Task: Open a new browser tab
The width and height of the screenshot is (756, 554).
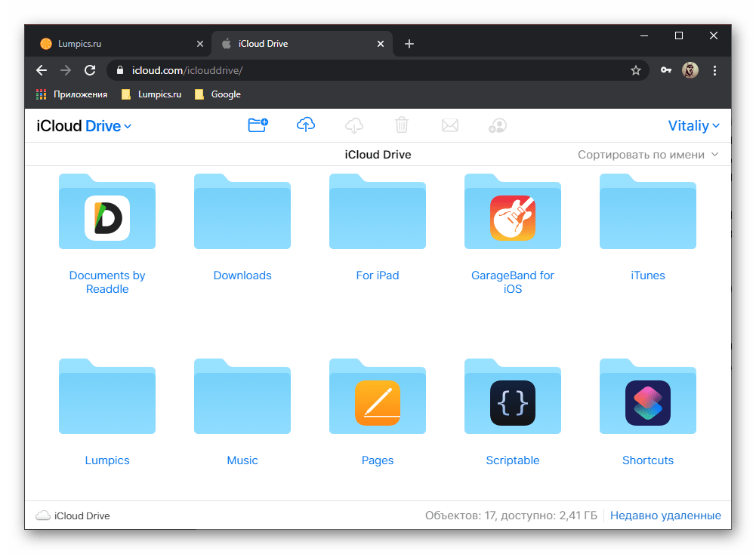Action: (409, 44)
